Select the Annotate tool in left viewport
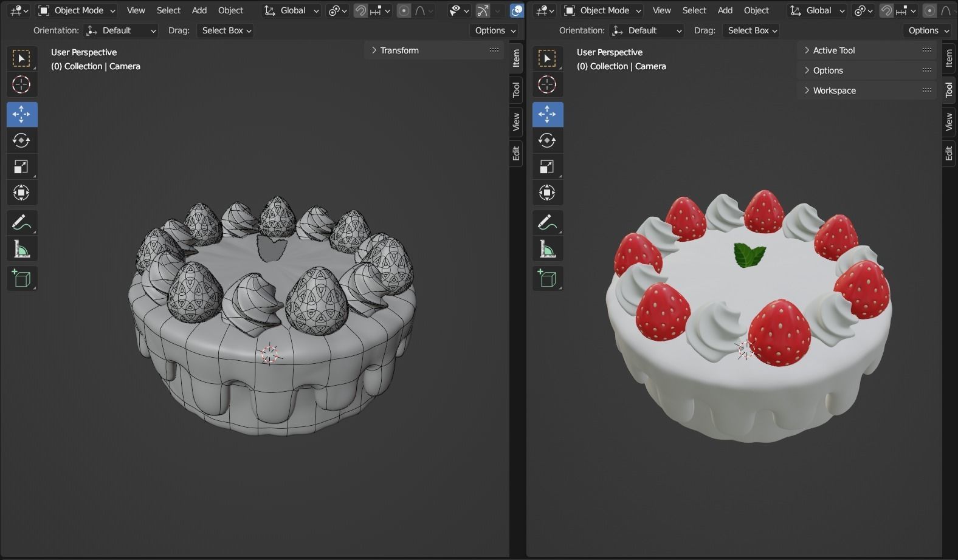The height and width of the screenshot is (560, 958). (x=22, y=222)
